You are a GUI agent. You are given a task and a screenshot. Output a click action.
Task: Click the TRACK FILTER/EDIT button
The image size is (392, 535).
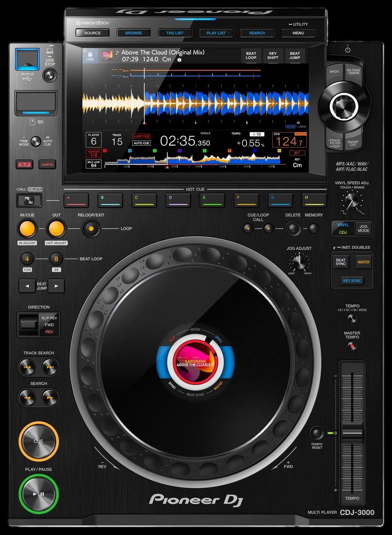(335, 143)
